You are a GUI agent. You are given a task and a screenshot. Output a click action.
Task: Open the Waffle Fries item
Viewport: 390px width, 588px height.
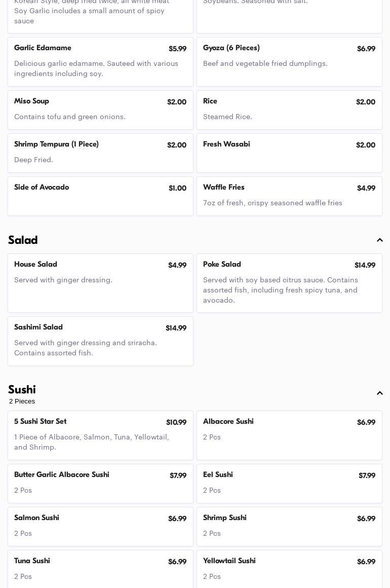(x=289, y=196)
